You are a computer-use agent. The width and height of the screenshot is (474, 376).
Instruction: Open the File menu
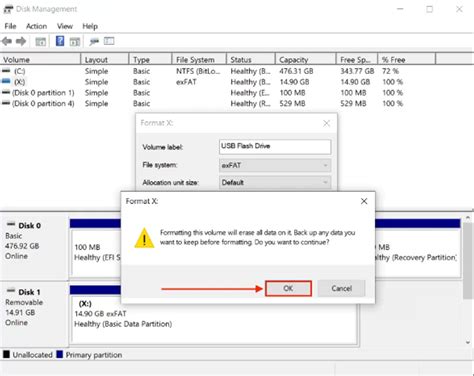click(x=10, y=26)
